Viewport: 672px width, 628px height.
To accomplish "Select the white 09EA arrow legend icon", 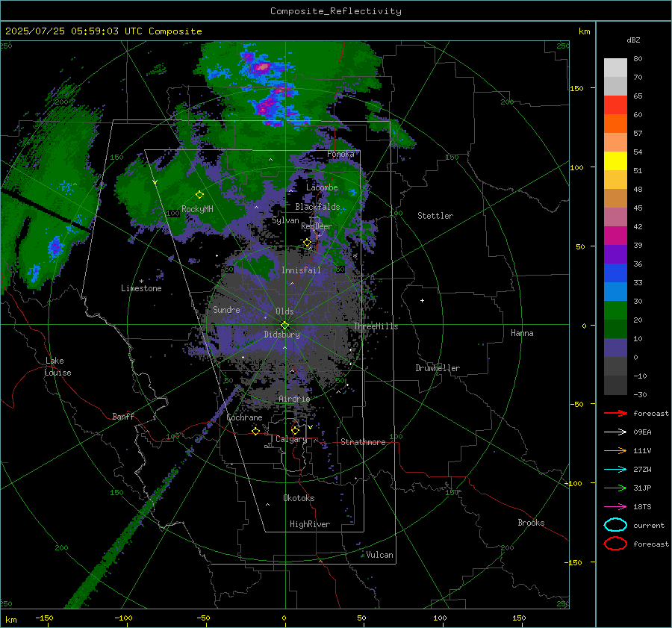I will pos(615,432).
